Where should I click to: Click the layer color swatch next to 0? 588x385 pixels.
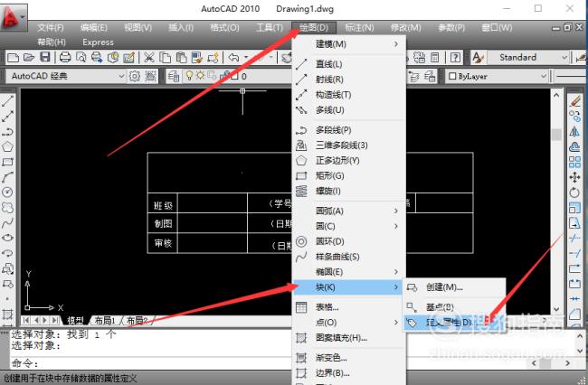(235, 77)
